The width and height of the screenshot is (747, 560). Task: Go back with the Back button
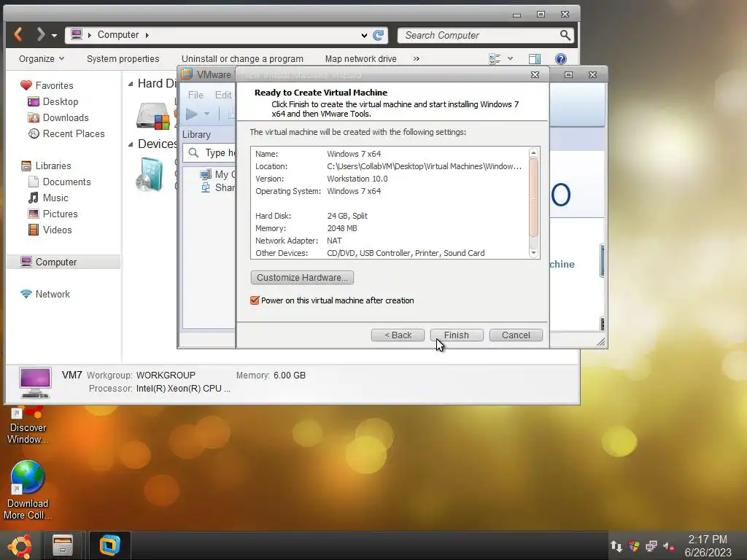(x=398, y=335)
